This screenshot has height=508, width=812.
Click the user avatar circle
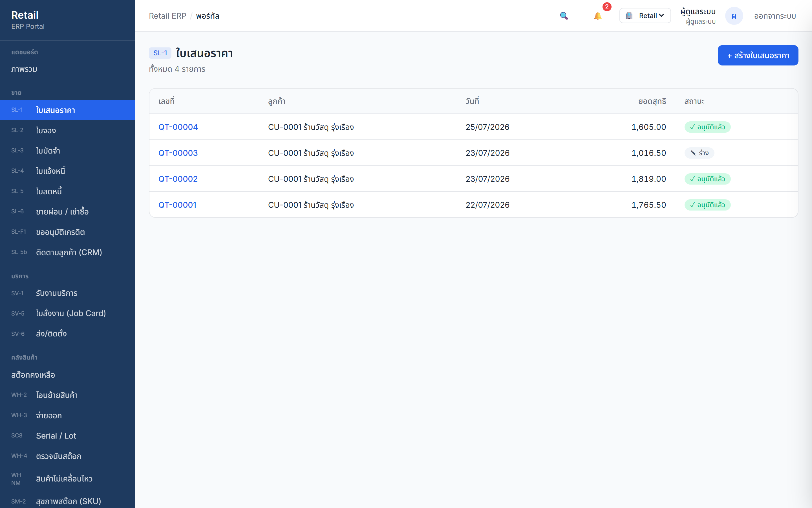pyautogui.click(x=734, y=16)
